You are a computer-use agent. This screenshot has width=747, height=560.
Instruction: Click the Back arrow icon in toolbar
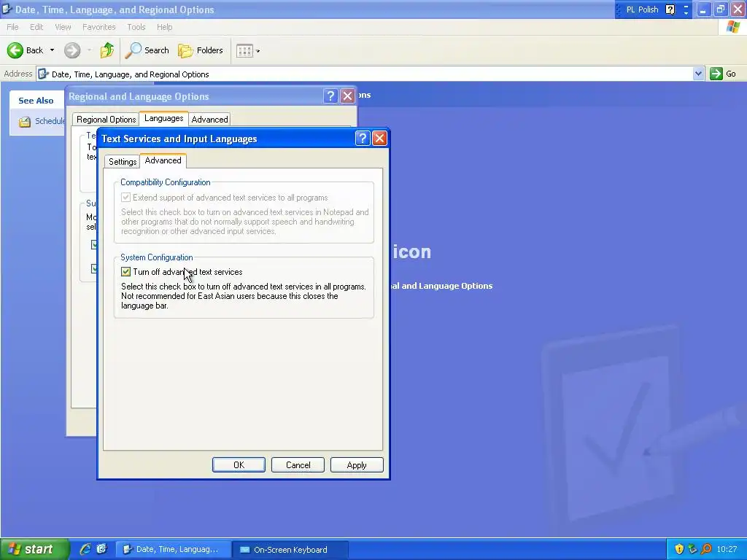click(15, 50)
